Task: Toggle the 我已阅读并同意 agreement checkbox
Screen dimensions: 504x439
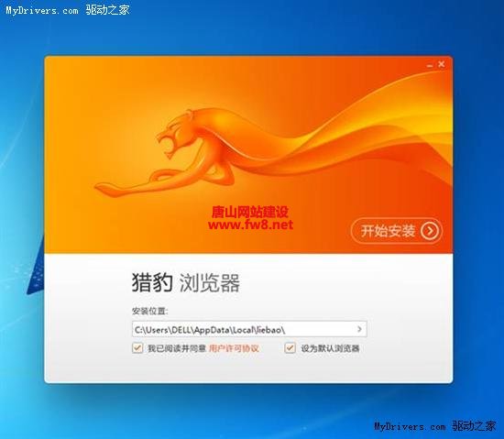Action: click(137, 348)
